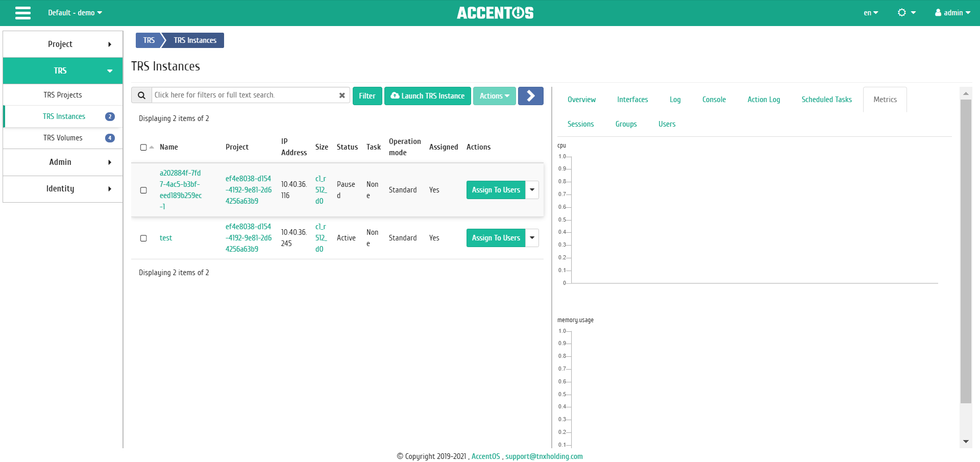The height and width of the screenshot is (462, 980).
Task: Open project link in paused instance row
Action: click(x=249, y=190)
